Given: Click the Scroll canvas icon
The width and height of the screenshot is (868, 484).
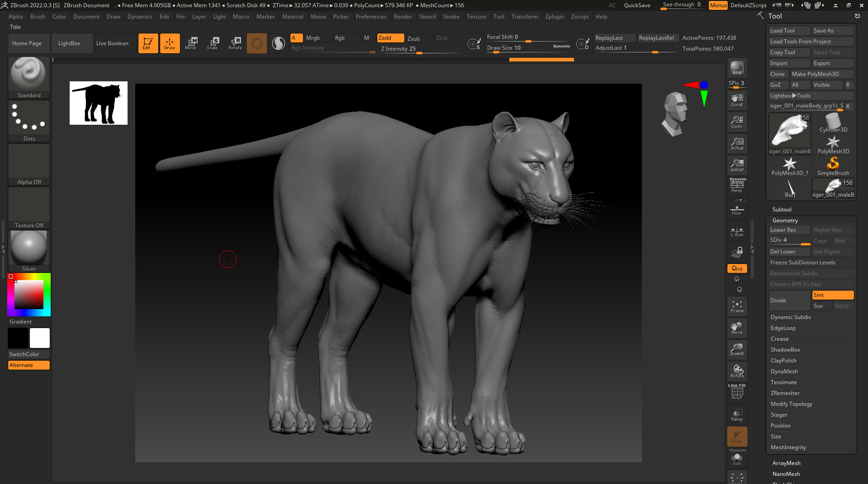Looking at the screenshot, I should click(737, 100).
